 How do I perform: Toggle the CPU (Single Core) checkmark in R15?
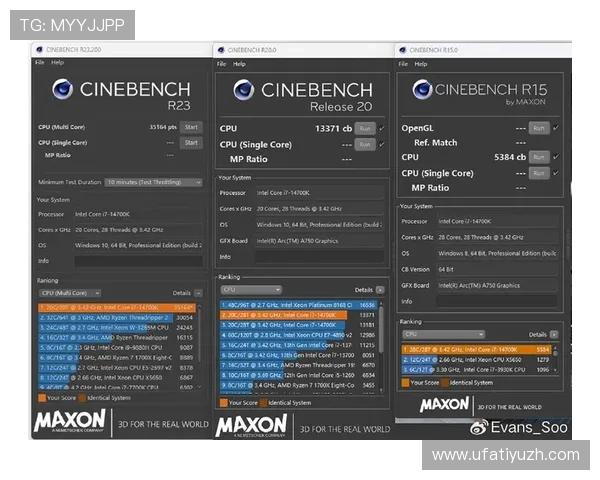pos(556,173)
